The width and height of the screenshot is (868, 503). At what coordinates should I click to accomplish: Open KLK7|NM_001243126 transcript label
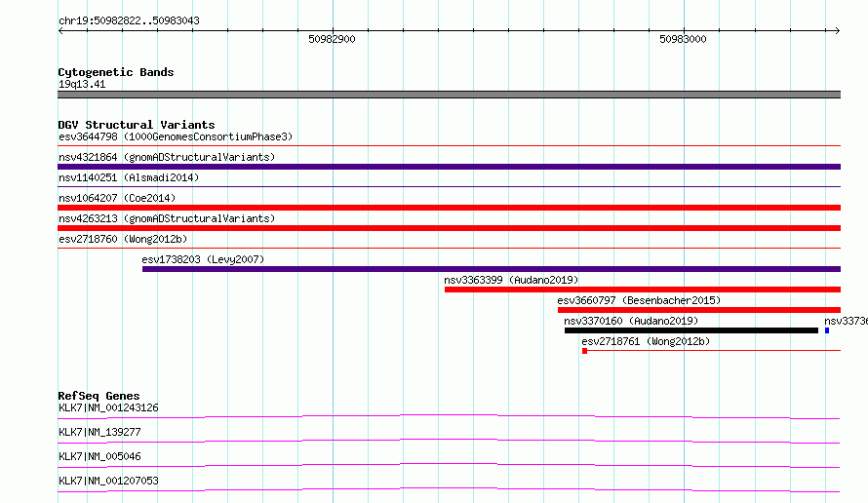(108, 407)
